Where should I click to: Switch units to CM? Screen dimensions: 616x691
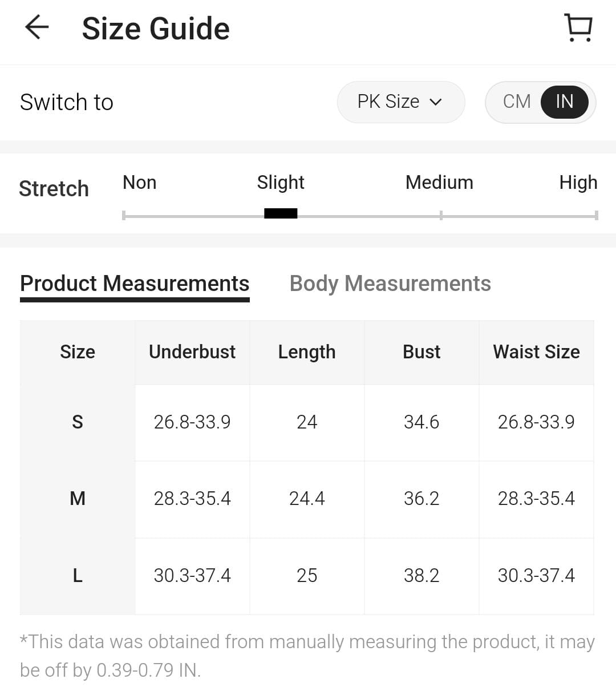pos(517,102)
